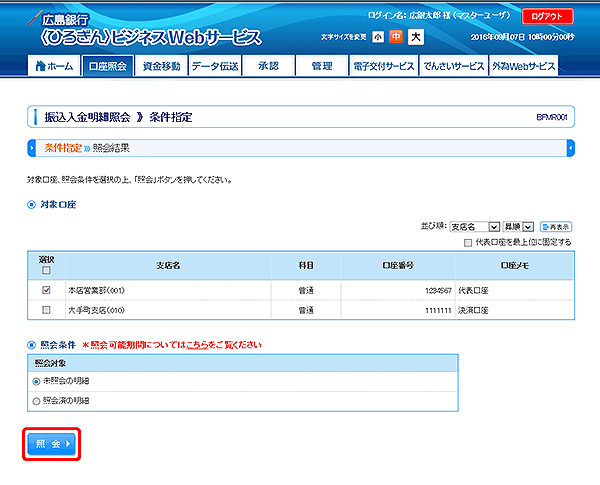Click the 照会結果 step label

[111, 148]
